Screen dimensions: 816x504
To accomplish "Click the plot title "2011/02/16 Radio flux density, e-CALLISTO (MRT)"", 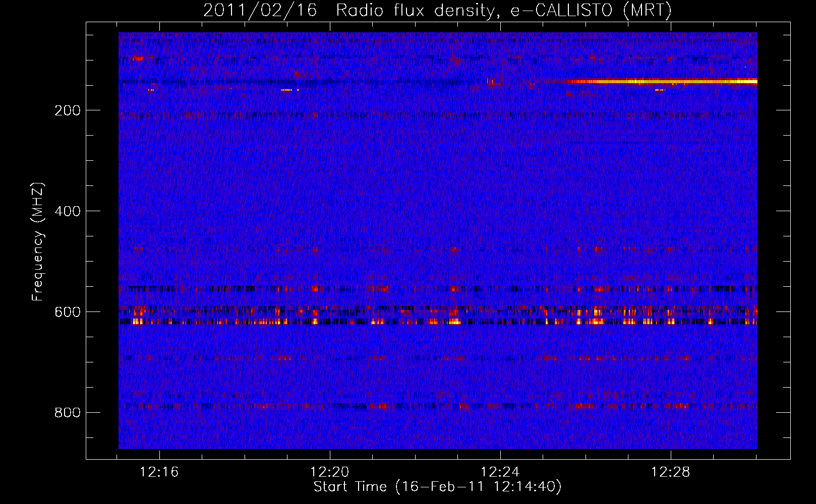I will 437,11.
